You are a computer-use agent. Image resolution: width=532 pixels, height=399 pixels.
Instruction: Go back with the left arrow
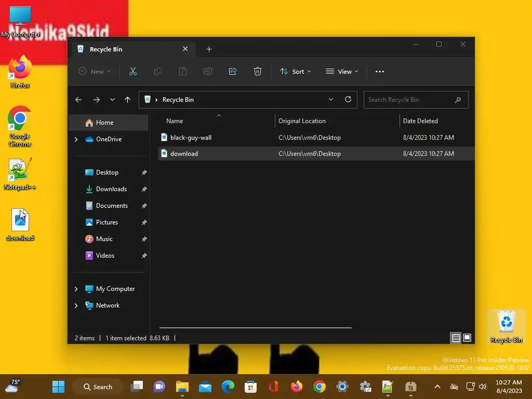point(78,100)
